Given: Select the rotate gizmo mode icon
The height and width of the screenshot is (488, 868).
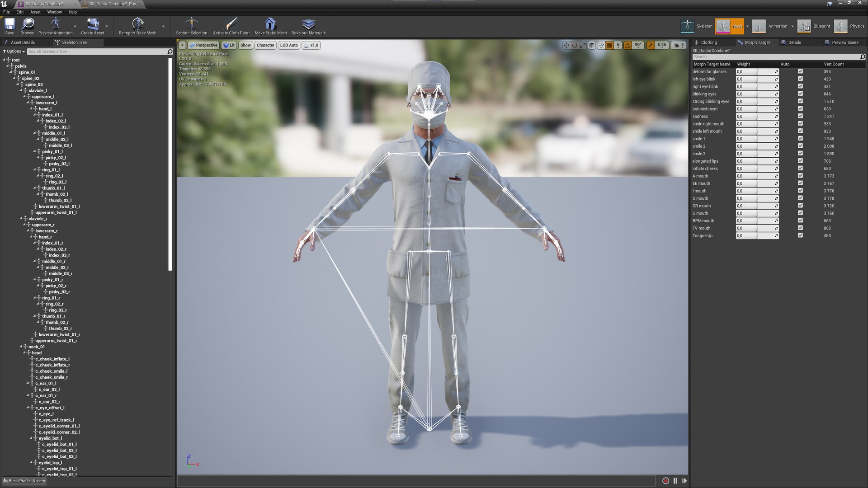Looking at the screenshot, I should pyautogui.click(x=575, y=45).
